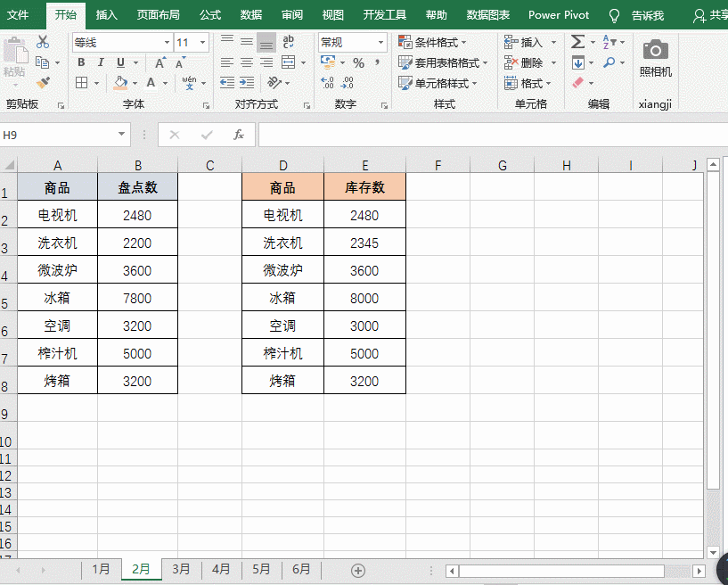
Task: Expand the Name Box dropdown
Action: coord(121,135)
